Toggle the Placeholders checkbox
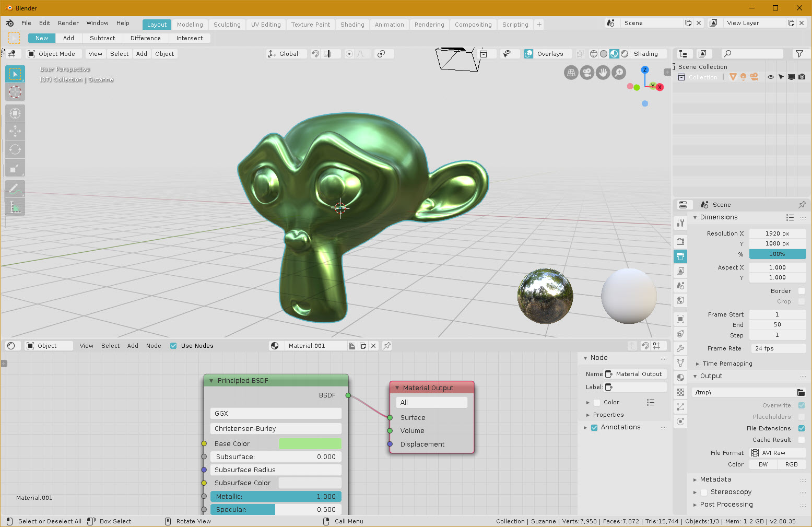Image resolution: width=812 pixels, height=527 pixels. pos(802,417)
